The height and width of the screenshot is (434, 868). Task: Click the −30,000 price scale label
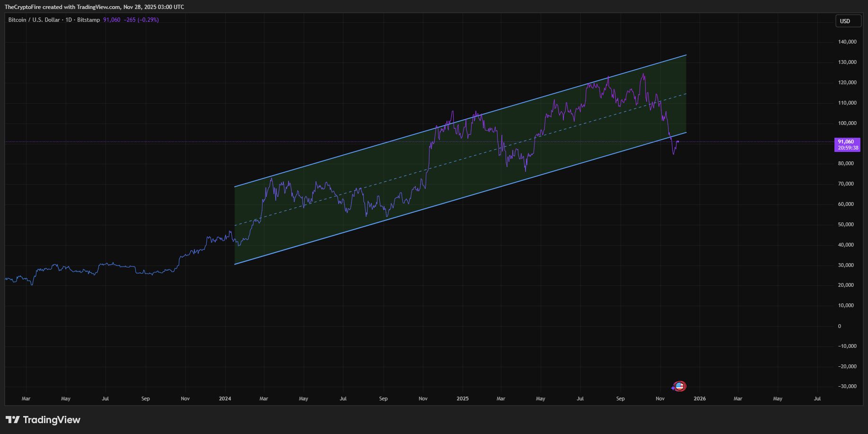pyautogui.click(x=846, y=386)
